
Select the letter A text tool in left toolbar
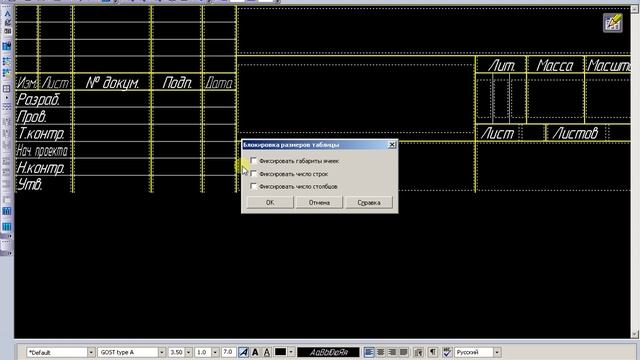tap(7, 14)
